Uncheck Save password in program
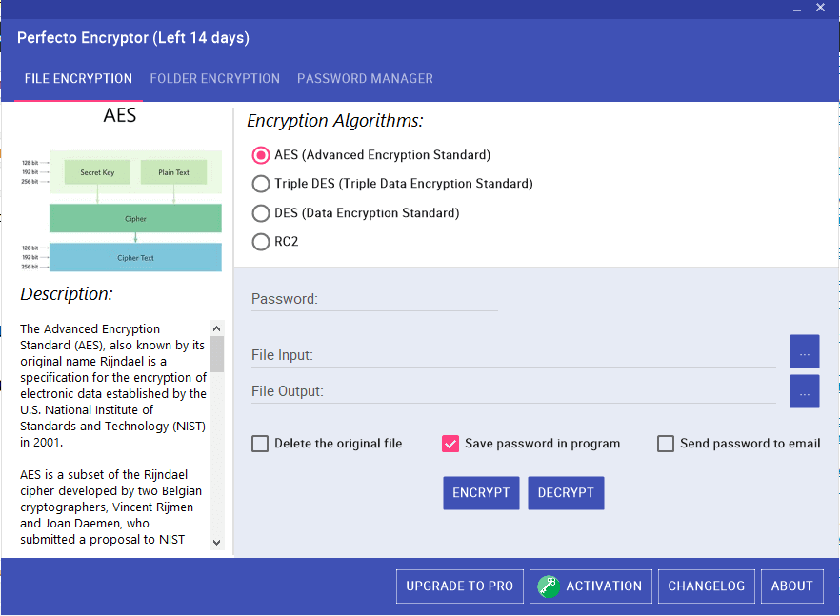Image resolution: width=840 pixels, height=616 pixels. [450, 444]
